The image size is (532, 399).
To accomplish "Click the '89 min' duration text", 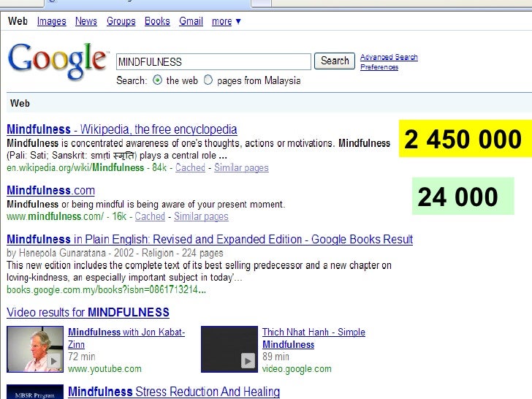I will 275,357.
